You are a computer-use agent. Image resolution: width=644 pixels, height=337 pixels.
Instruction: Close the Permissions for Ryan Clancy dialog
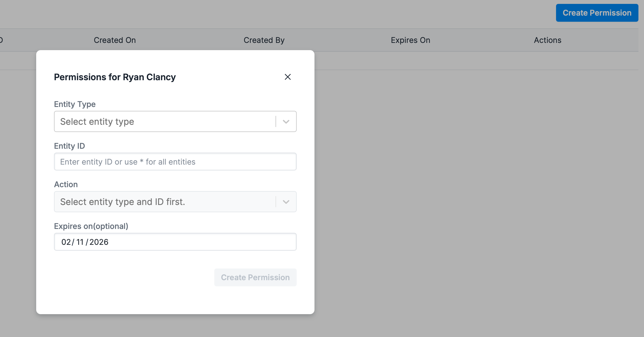point(287,77)
